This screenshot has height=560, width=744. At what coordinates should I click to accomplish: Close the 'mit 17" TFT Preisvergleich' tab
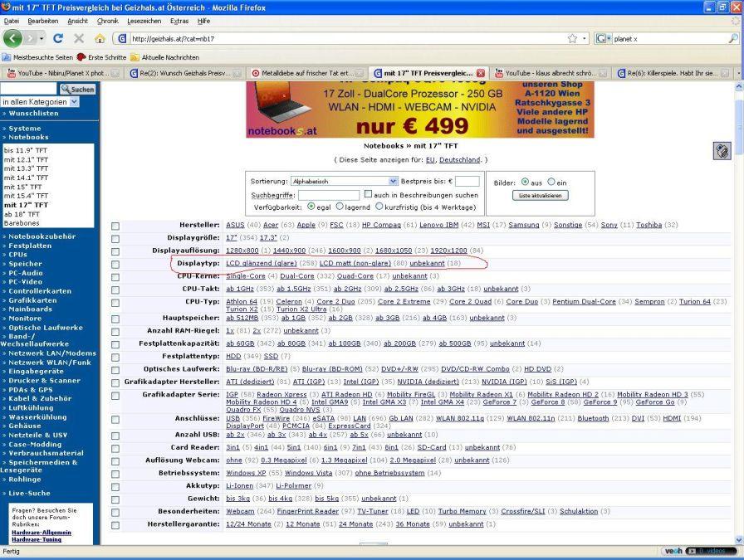pyautogui.click(x=481, y=73)
